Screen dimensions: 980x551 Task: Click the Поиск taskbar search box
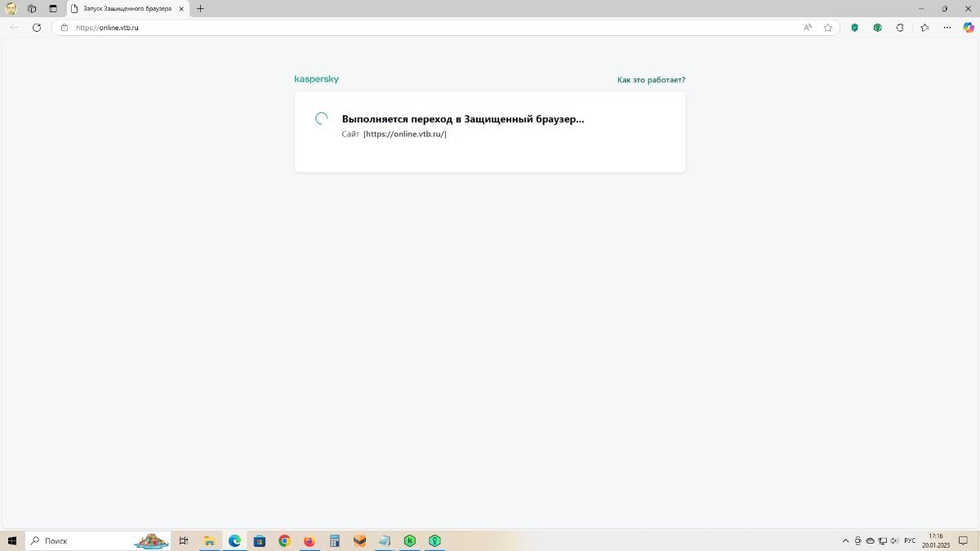[x=98, y=540]
